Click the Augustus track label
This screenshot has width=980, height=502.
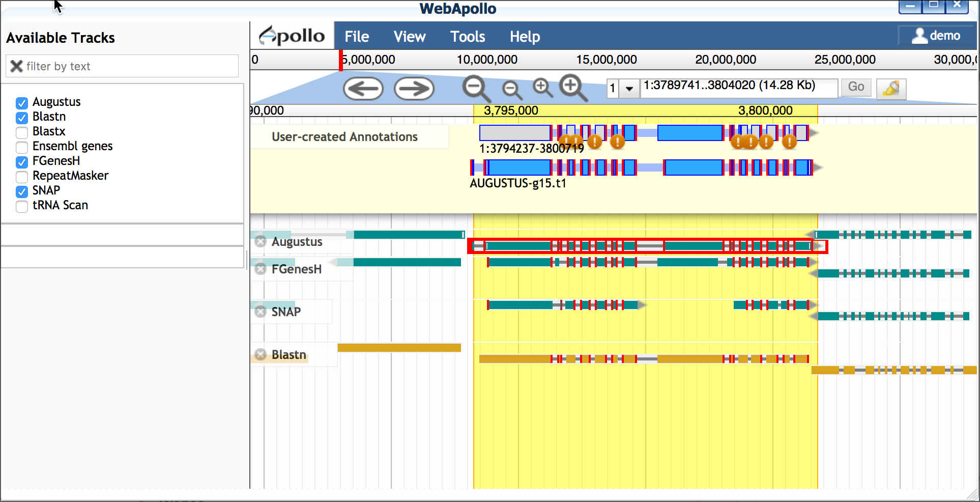pos(297,241)
